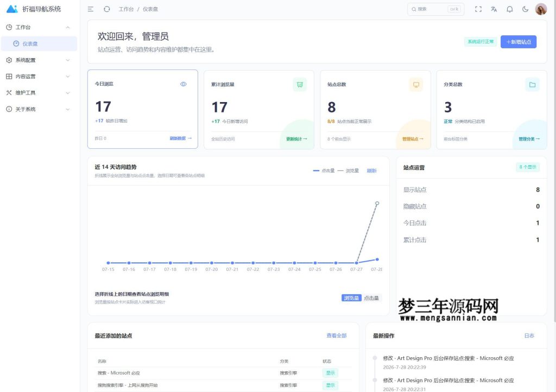Viewport: 556px width, 392px height.
Task: Focus the 搜索 search box in header
Action: [x=435, y=9]
